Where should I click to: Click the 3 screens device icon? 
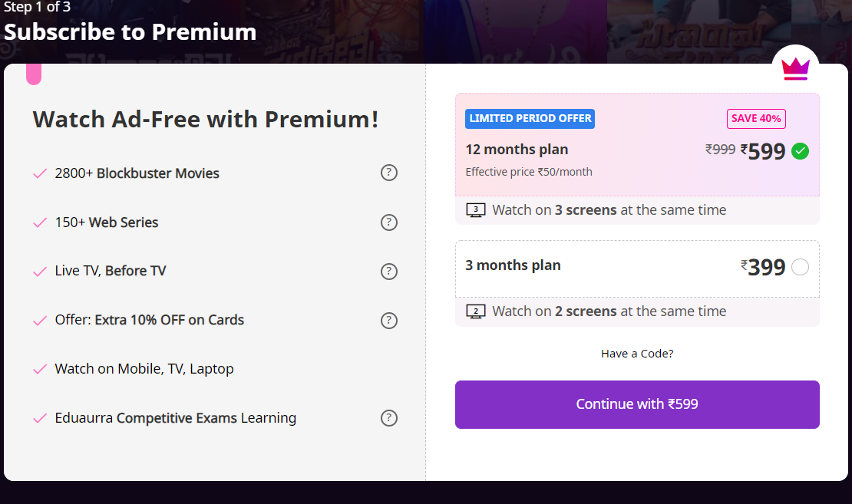[476, 209]
